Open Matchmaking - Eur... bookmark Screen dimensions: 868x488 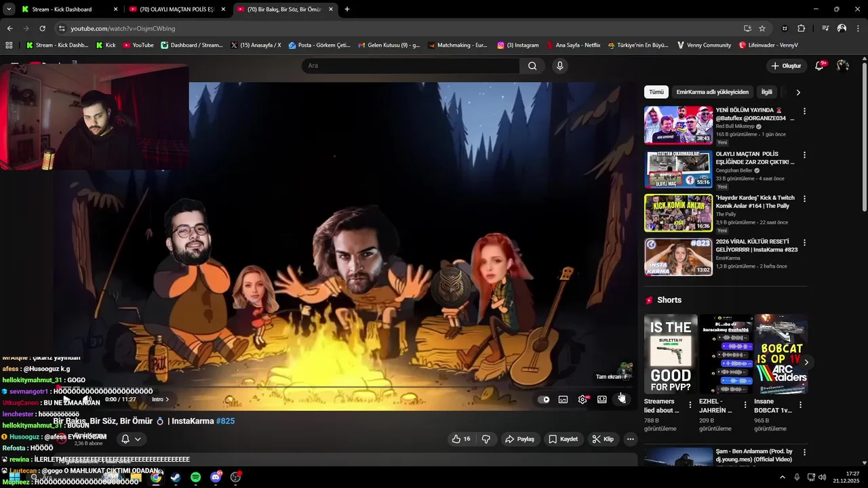click(456, 45)
